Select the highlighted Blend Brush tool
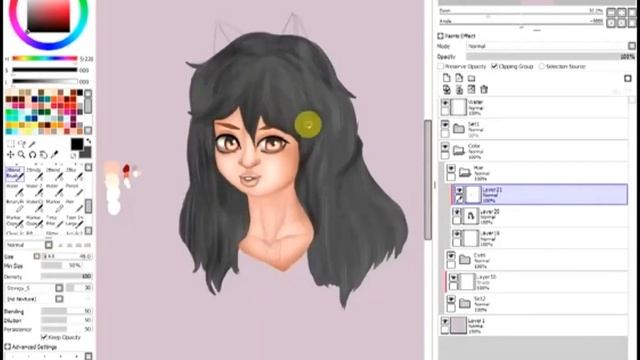This screenshot has height=360, width=640. (x=15, y=174)
